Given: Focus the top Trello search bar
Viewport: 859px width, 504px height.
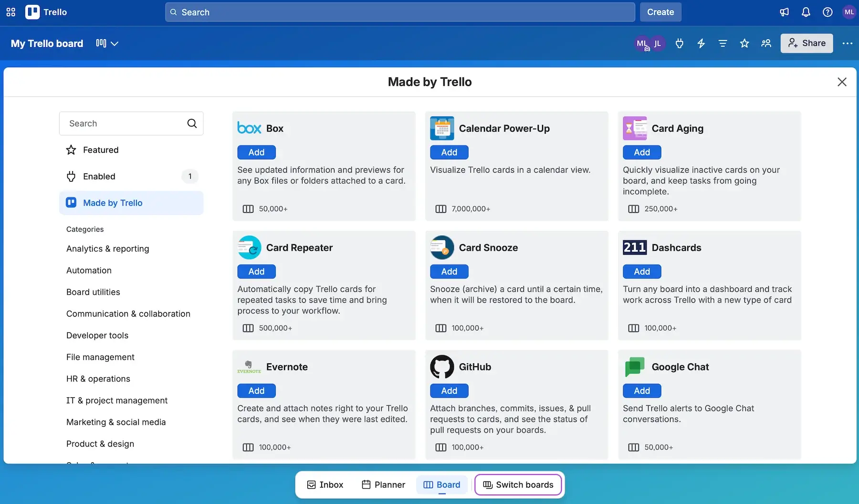Looking at the screenshot, I should coord(400,12).
